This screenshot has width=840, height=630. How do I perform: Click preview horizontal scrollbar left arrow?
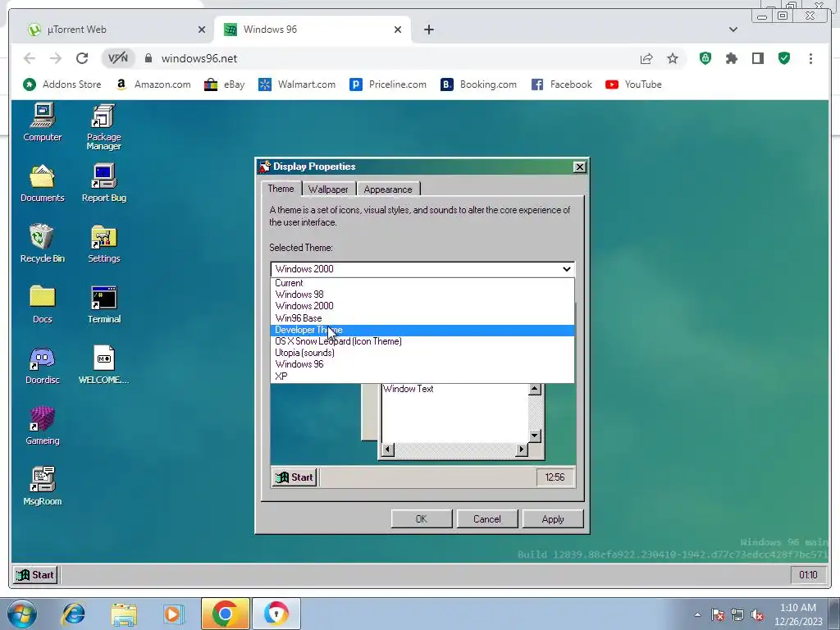pos(388,450)
